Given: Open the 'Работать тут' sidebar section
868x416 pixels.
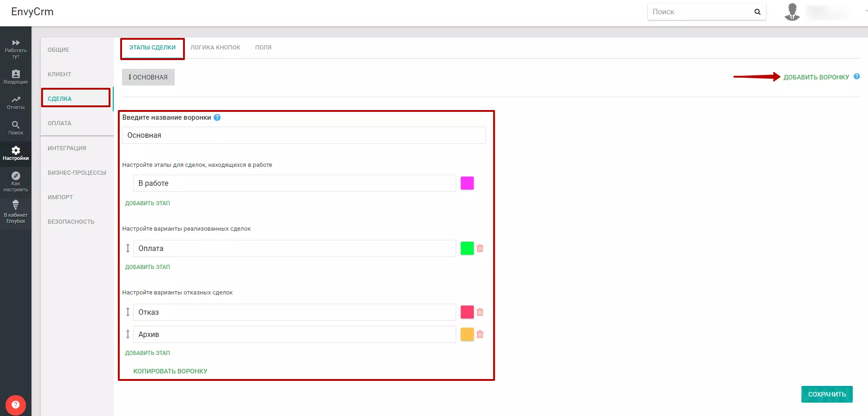Looking at the screenshot, I should [x=16, y=49].
